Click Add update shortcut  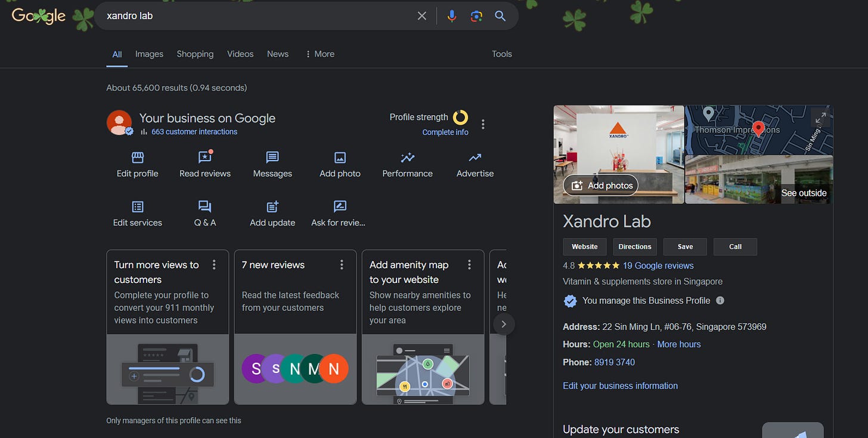[x=272, y=214]
